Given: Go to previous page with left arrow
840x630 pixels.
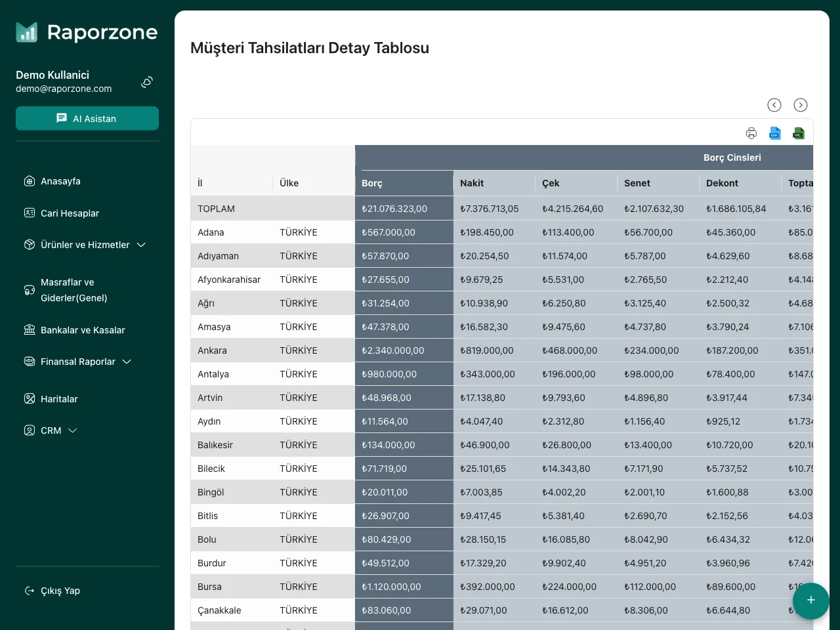Looking at the screenshot, I should click(x=774, y=105).
